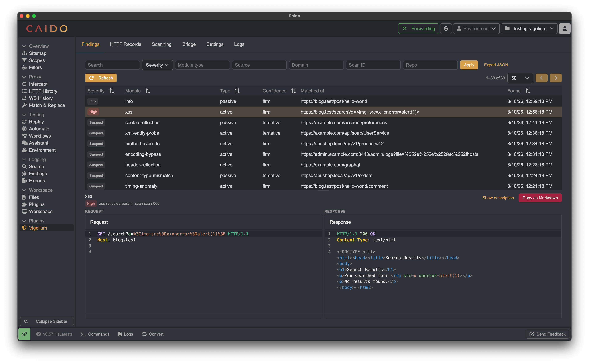Select the Vigolium plugin
The height and width of the screenshot is (364, 589).
coord(47,228)
